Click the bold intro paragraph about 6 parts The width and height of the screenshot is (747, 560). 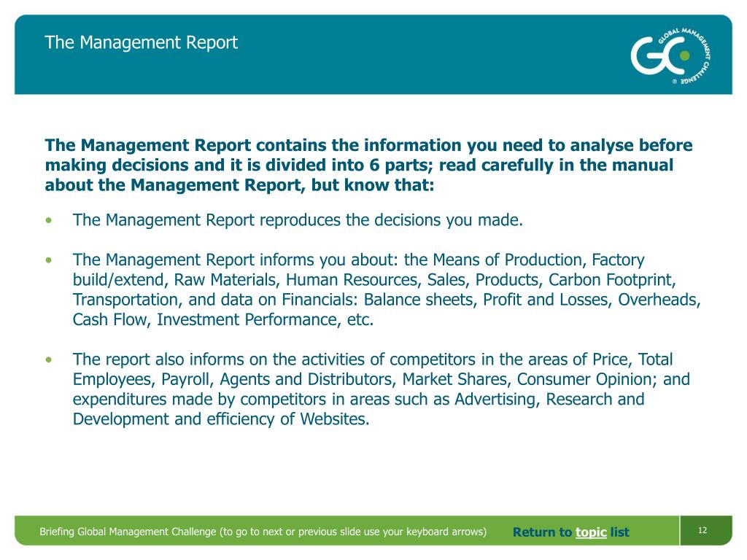[x=368, y=165]
